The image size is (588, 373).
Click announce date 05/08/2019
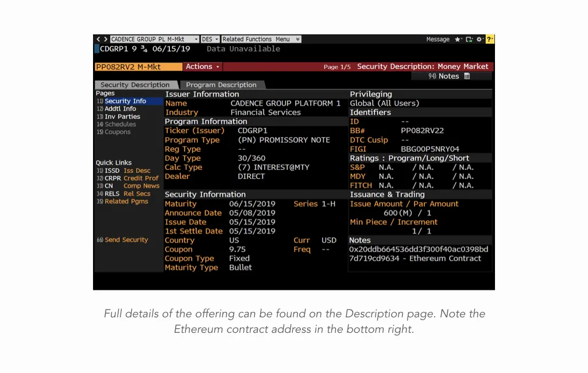tap(252, 213)
